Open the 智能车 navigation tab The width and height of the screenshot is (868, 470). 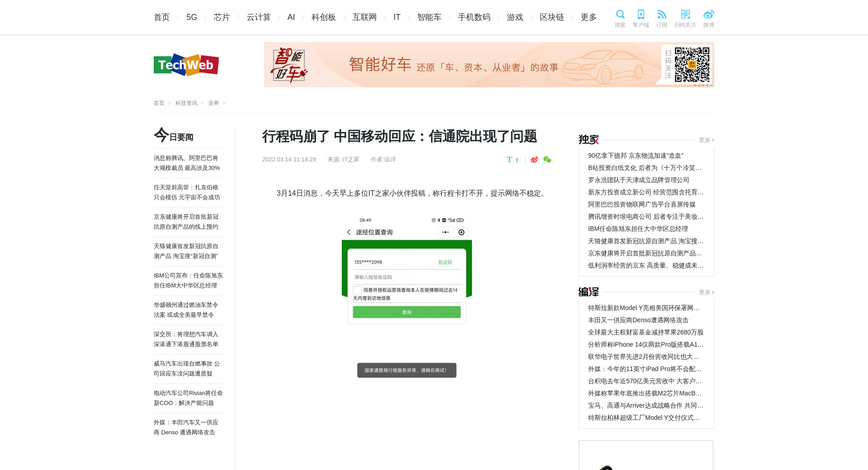pos(429,17)
